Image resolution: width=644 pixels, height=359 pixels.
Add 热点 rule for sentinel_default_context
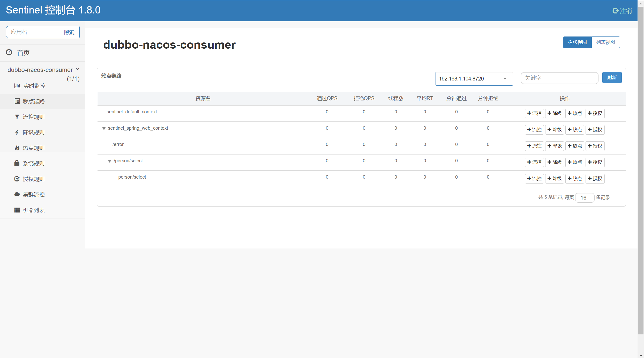[x=575, y=113]
